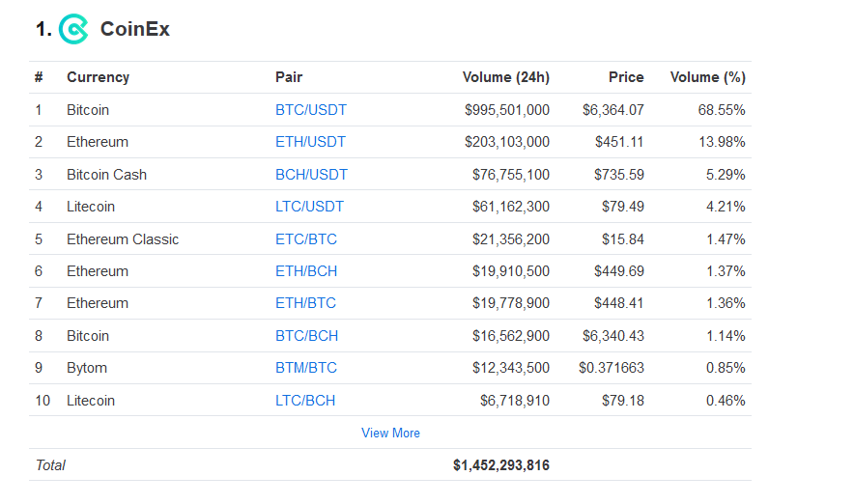Screen dimensions: 854x504
Task: Click the 4.21% volume share
Action: [726, 207]
